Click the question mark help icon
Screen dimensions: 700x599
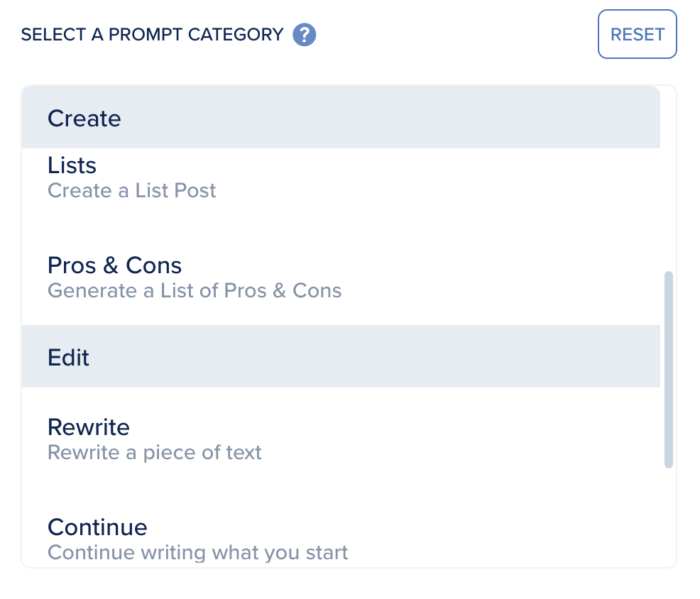click(305, 34)
